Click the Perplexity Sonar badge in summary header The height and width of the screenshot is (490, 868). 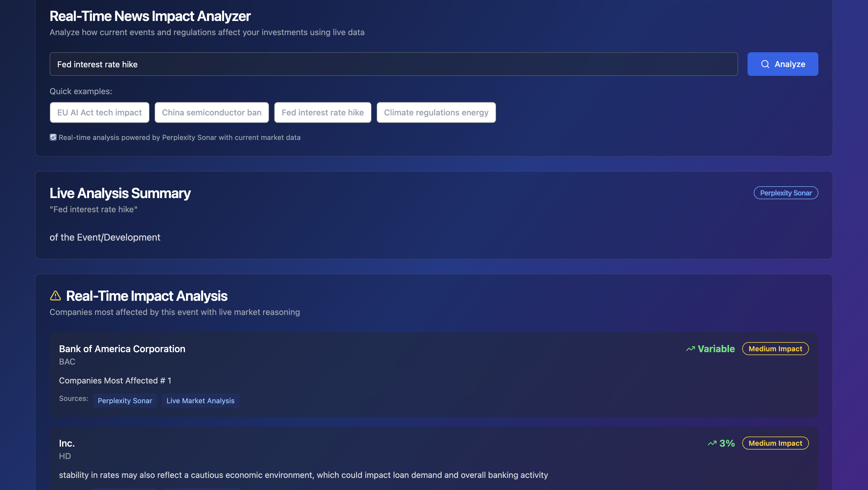point(785,193)
